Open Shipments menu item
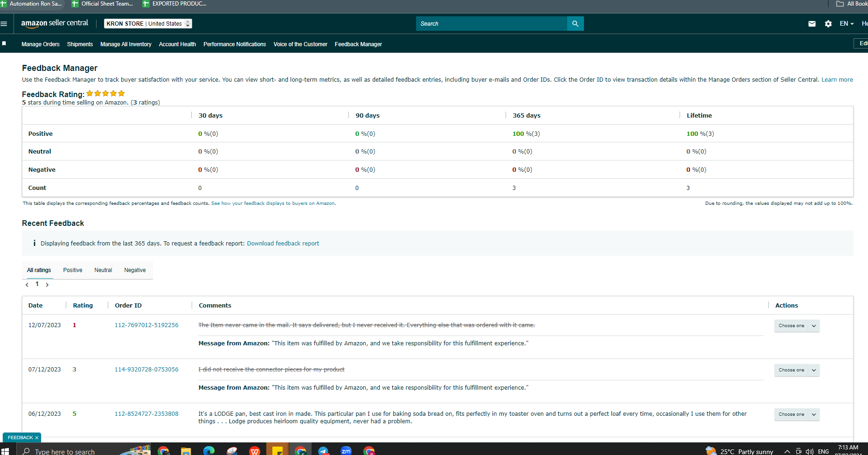This screenshot has height=455, width=868. 80,44
